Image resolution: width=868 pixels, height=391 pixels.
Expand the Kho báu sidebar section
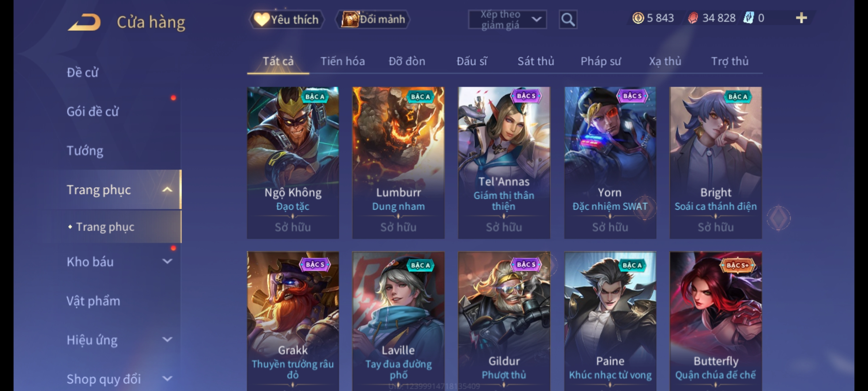[x=167, y=261]
